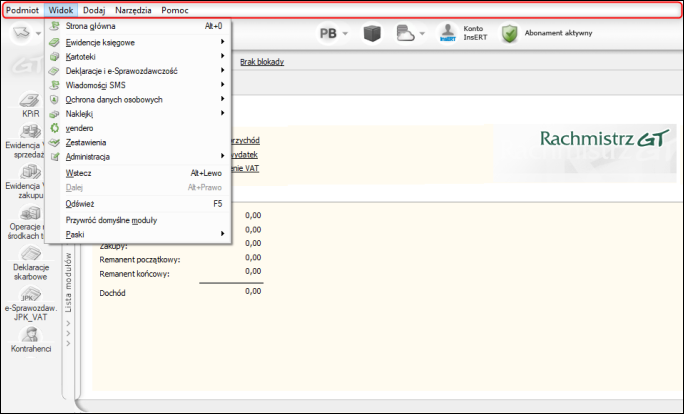The height and width of the screenshot is (414, 684).
Task: Click the Dochód label
Action: (113, 293)
